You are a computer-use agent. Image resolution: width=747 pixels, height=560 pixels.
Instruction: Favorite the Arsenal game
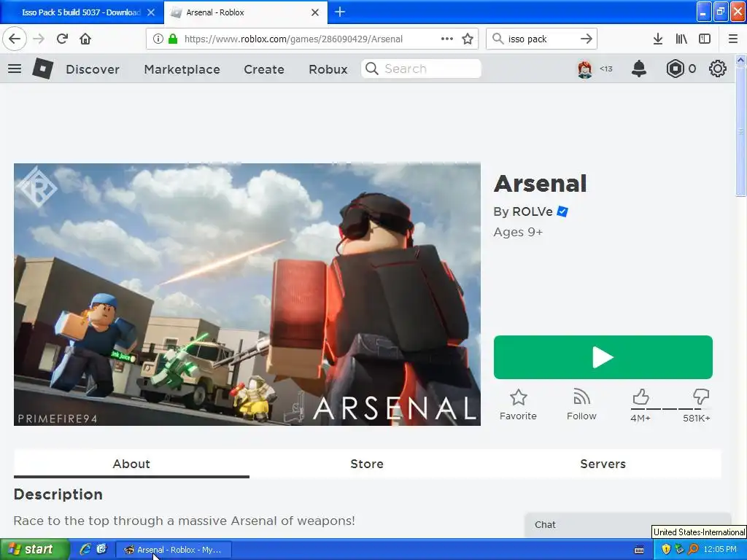(x=518, y=405)
